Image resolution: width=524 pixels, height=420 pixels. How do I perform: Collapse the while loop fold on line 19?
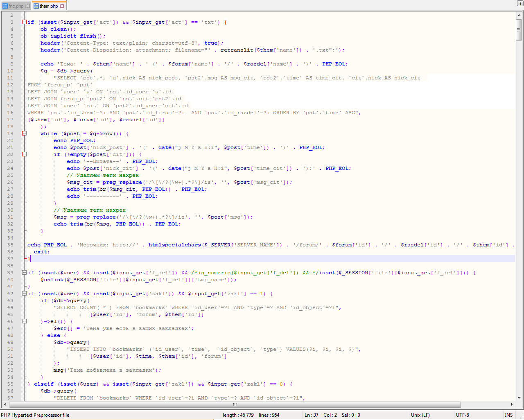(x=24, y=133)
